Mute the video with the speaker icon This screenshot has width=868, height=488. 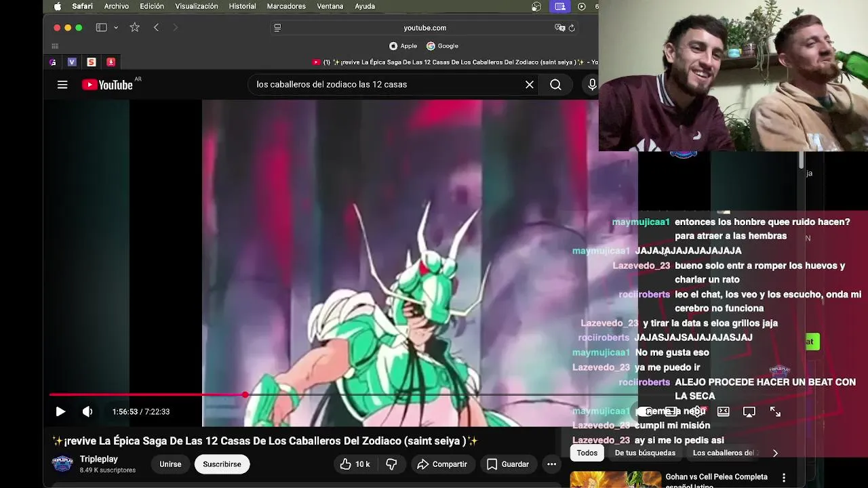click(x=87, y=411)
